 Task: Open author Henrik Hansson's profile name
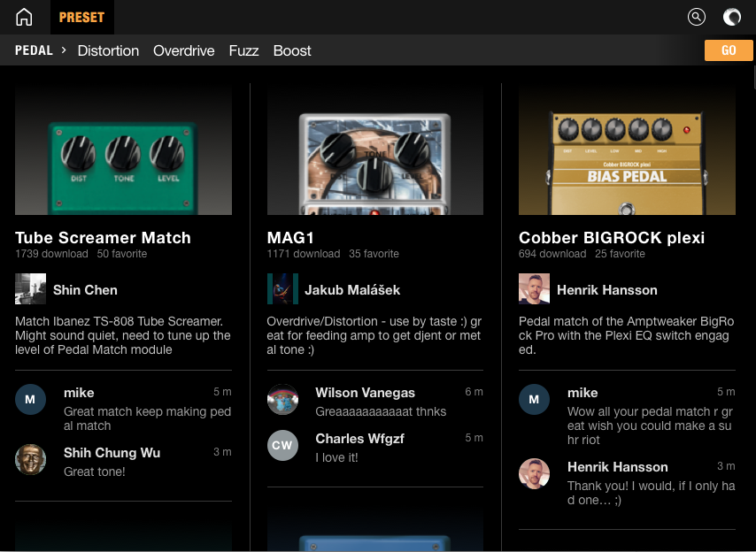tap(606, 289)
